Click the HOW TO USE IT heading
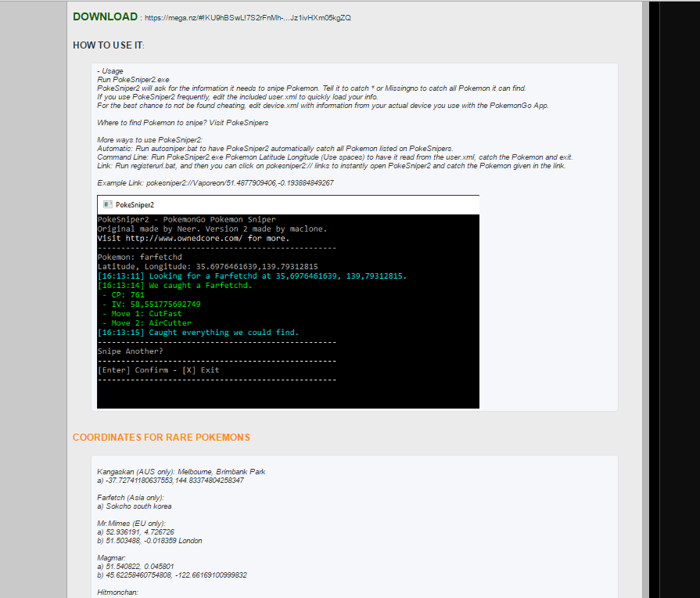This screenshot has width=700, height=598. 109,45
